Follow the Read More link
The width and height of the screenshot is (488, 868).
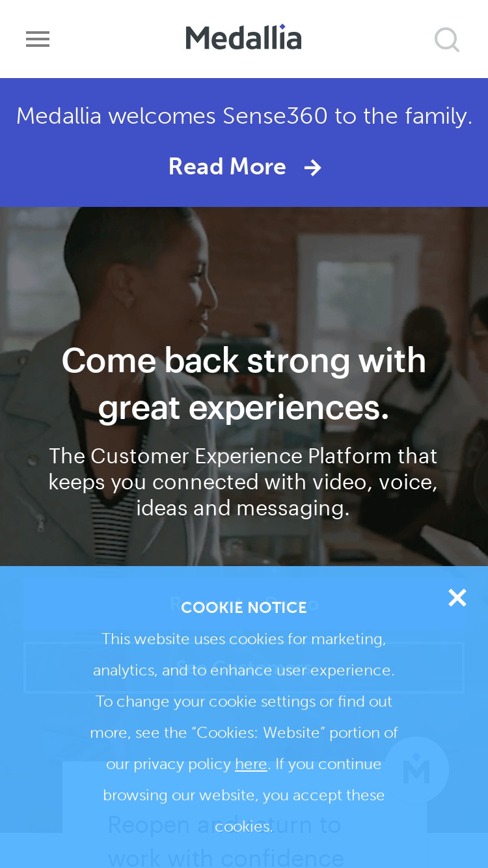coord(227,167)
